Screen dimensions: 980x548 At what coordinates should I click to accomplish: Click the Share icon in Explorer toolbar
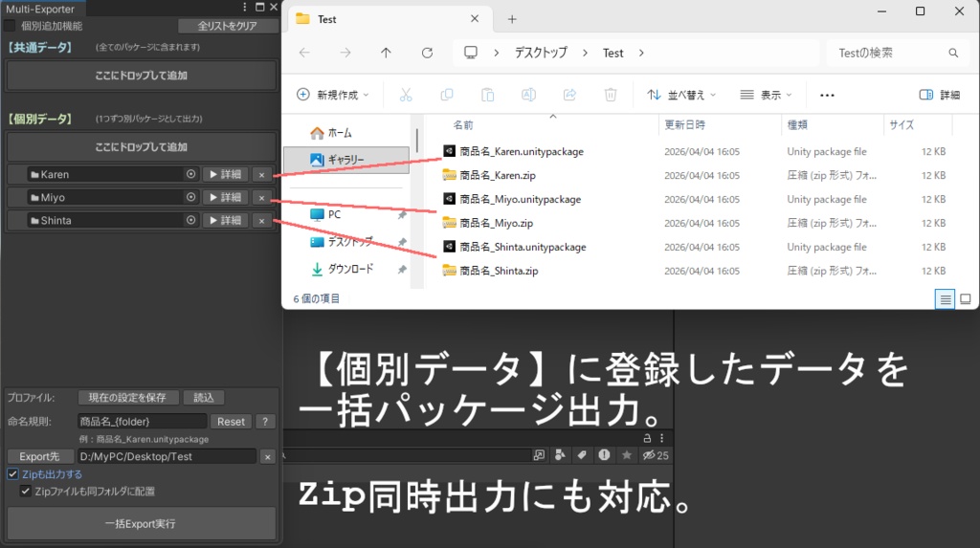[x=569, y=95]
